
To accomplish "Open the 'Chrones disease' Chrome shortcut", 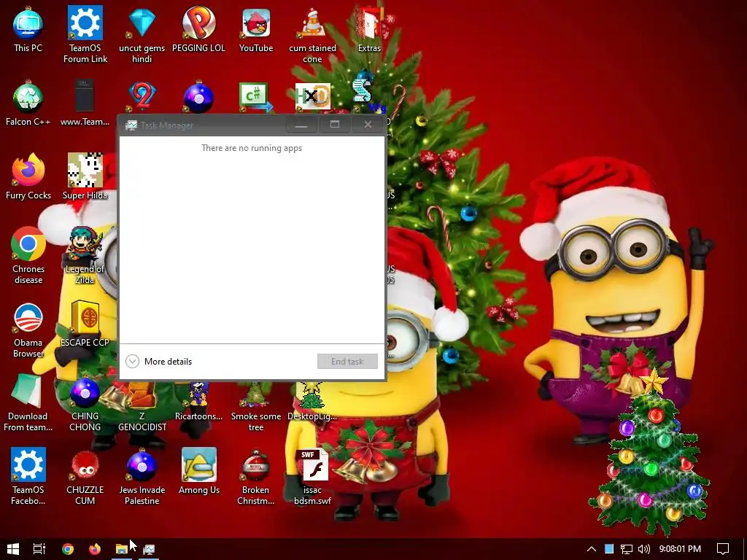I will [28, 256].
